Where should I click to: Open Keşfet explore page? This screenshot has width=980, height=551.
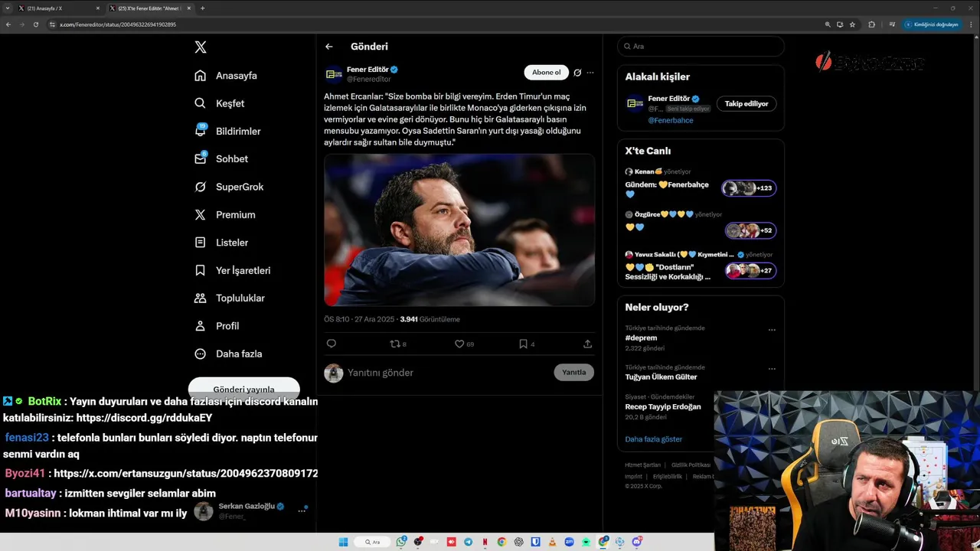click(x=220, y=103)
